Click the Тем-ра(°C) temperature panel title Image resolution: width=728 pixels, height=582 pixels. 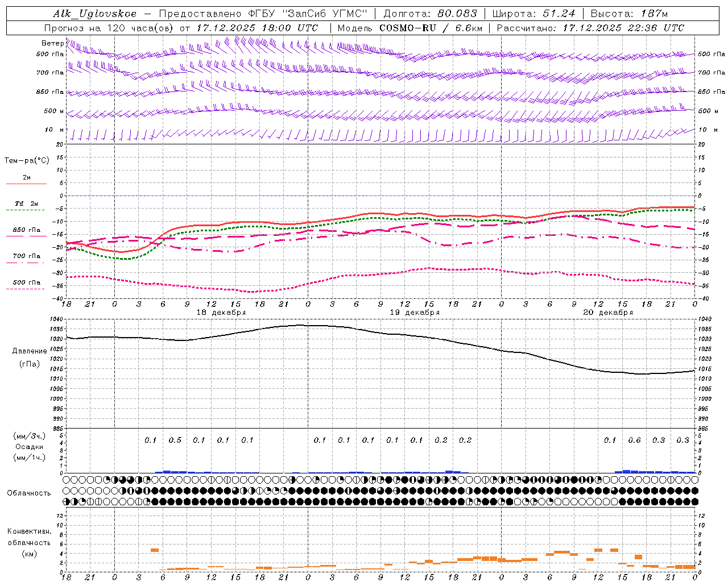[x=27, y=160]
